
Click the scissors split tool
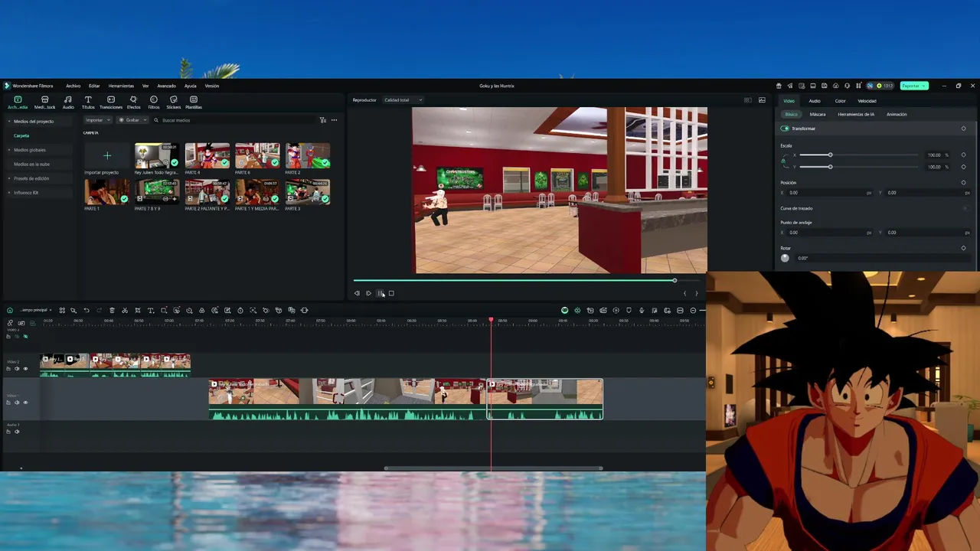(125, 310)
